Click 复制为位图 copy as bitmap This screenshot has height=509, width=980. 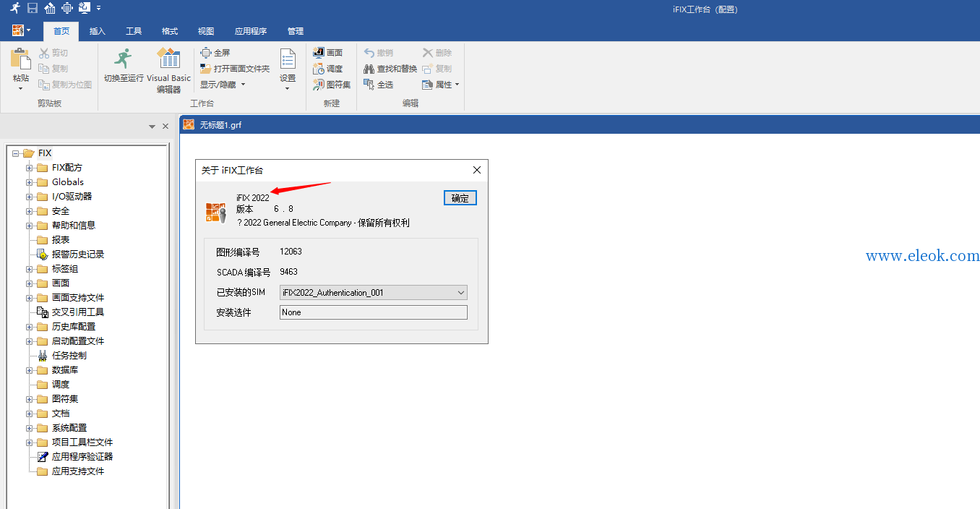pyautogui.click(x=65, y=85)
